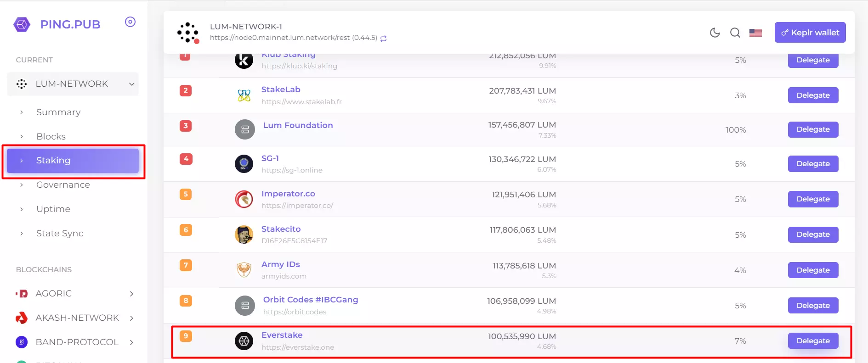The height and width of the screenshot is (363, 868).
Task: Click the Lum Foundation server avatar
Action: coord(245,129)
